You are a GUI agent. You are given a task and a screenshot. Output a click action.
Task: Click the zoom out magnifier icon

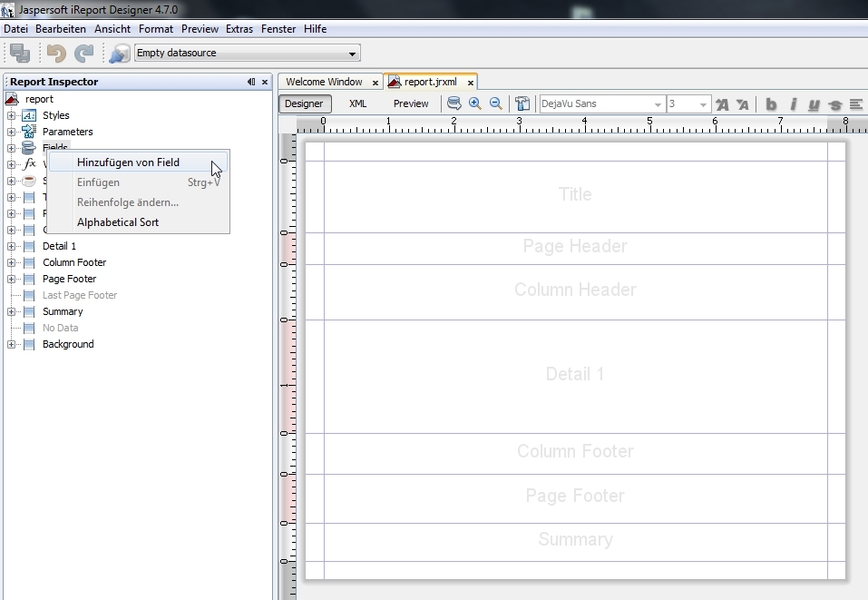[496, 103]
